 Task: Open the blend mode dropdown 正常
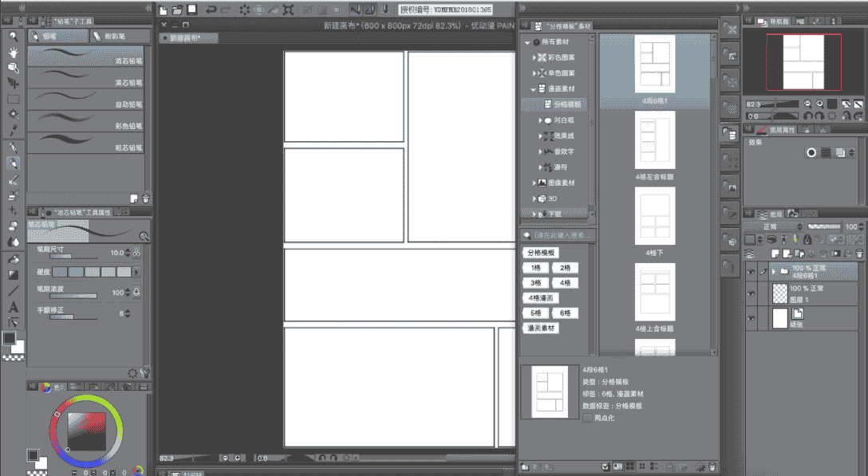(774, 226)
